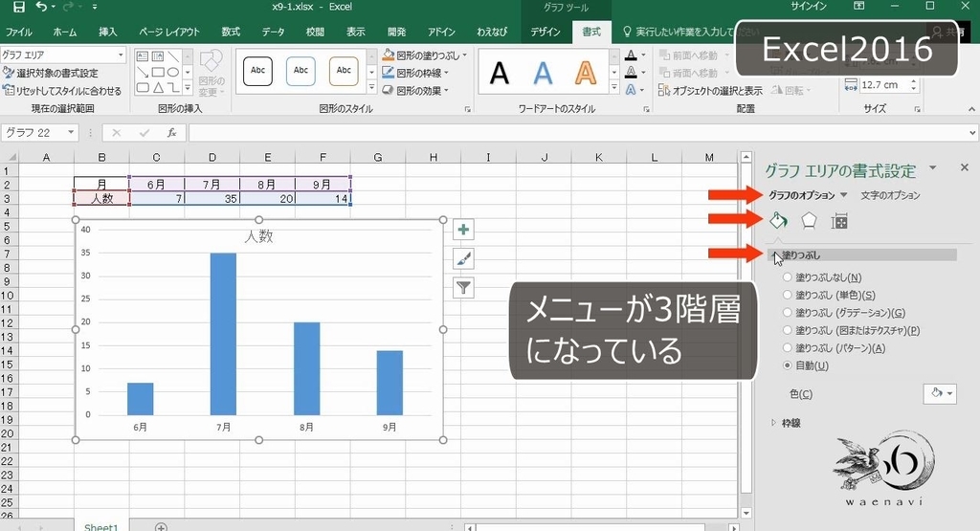The height and width of the screenshot is (531, 980).
Task: Expand the formula bar
Action: click(x=972, y=132)
